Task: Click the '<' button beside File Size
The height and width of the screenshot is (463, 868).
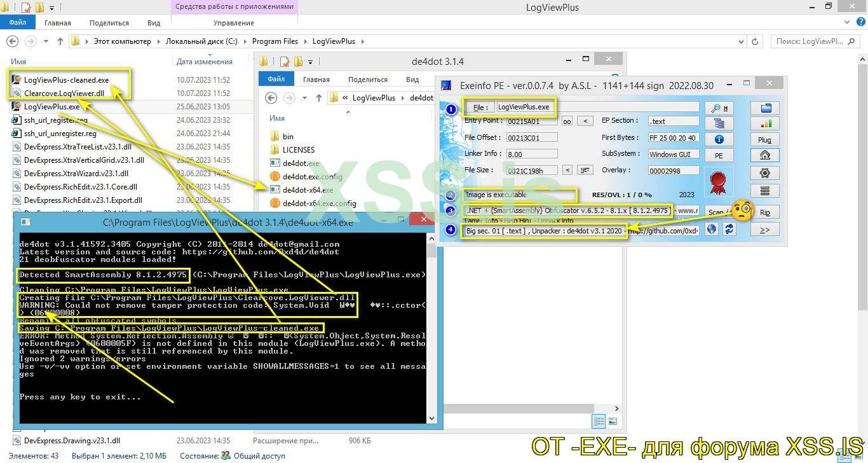Action: tap(567, 170)
